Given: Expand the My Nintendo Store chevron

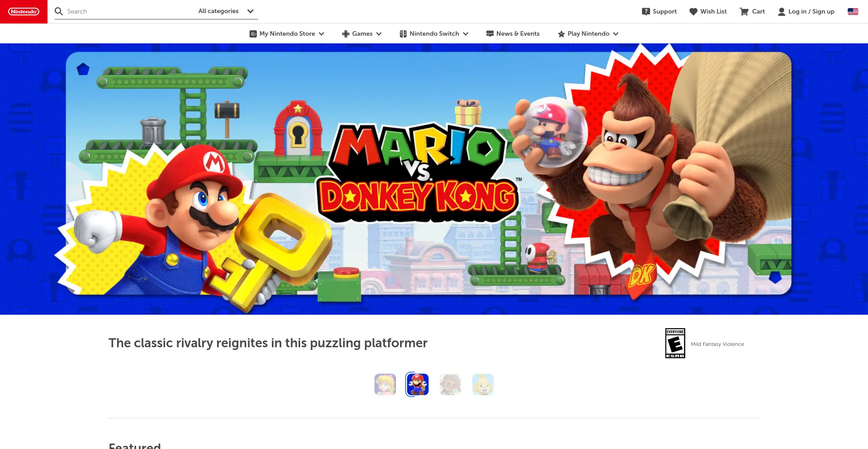Looking at the screenshot, I should 321,34.
